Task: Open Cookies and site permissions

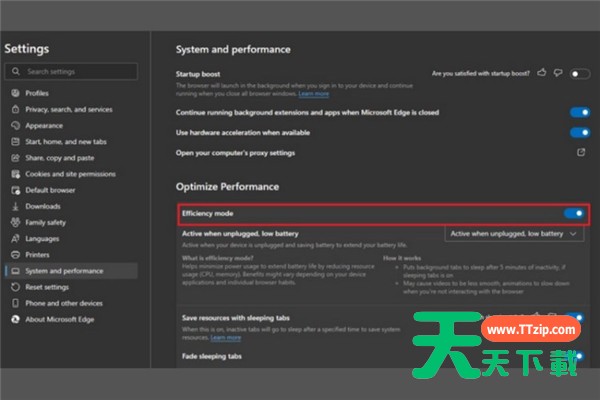Action: click(x=70, y=174)
